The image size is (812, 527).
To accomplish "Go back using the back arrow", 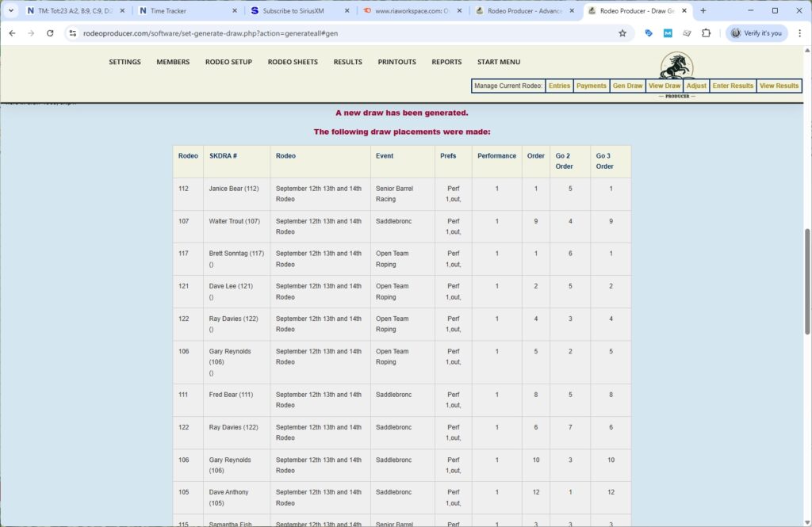I will pos(13,34).
